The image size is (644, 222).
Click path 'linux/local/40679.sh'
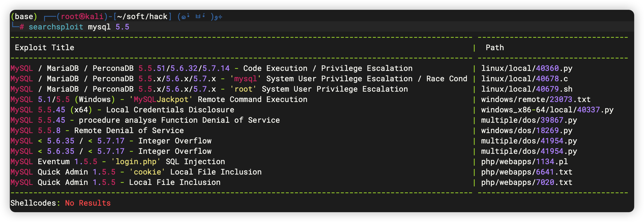point(527,89)
